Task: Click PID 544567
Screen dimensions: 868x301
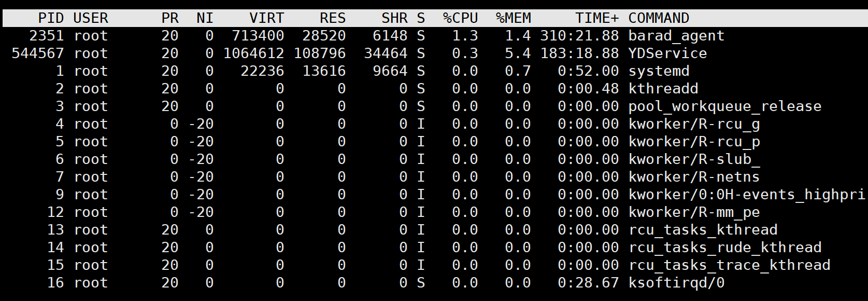Action: (x=38, y=53)
